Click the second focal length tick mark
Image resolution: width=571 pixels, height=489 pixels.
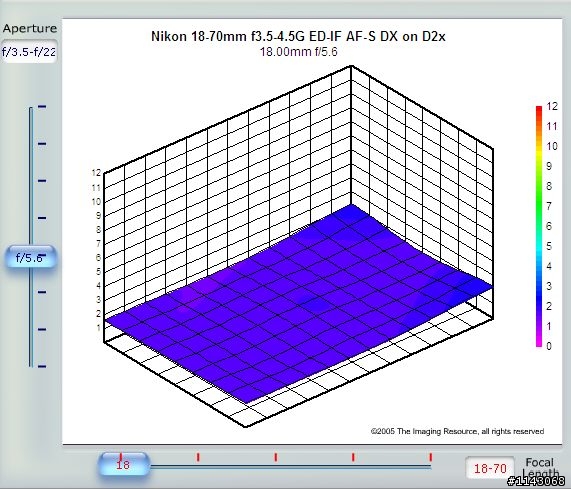click(198, 457)
